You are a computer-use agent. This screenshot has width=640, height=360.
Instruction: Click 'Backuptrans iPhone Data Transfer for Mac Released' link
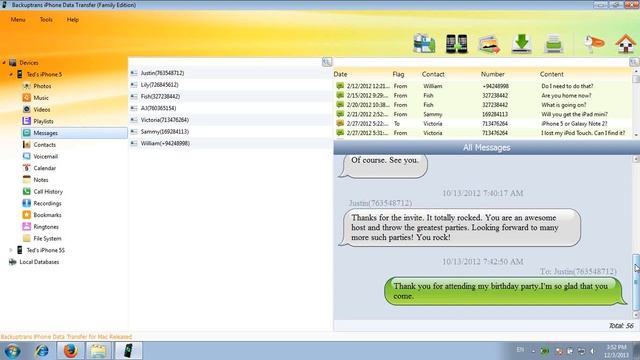(x=66, y=337)
